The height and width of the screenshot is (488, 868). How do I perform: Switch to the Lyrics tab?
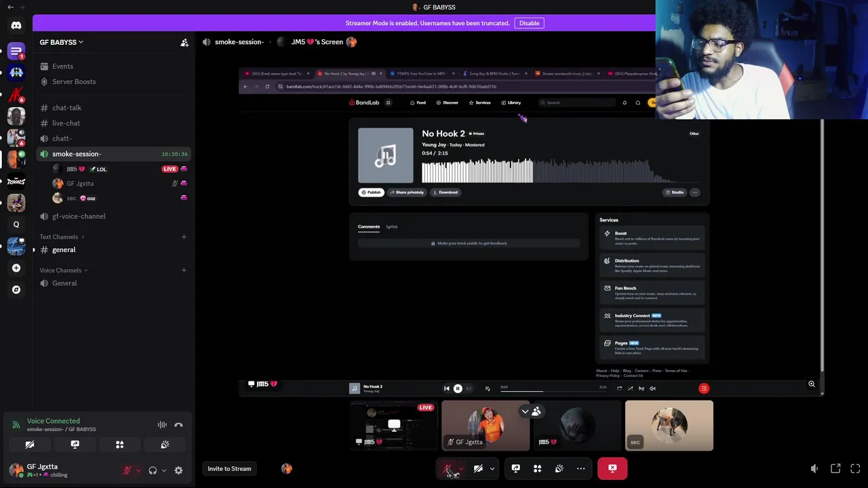click(392, 226)
